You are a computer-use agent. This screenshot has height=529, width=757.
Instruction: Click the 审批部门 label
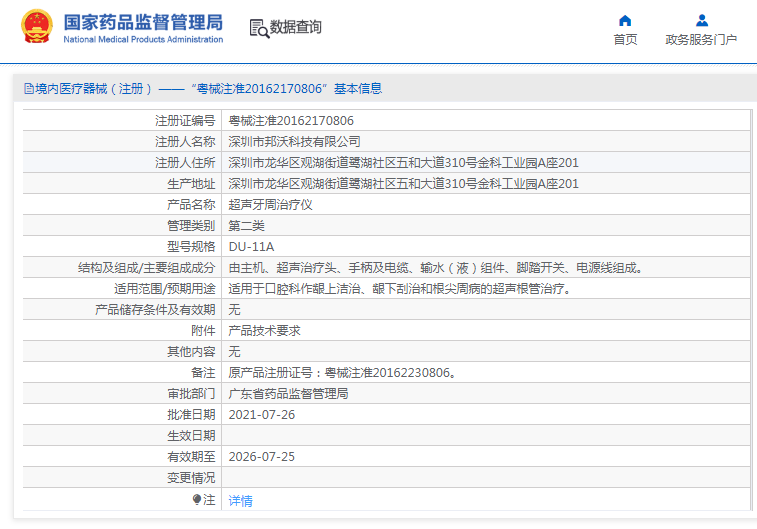(191, 394)
